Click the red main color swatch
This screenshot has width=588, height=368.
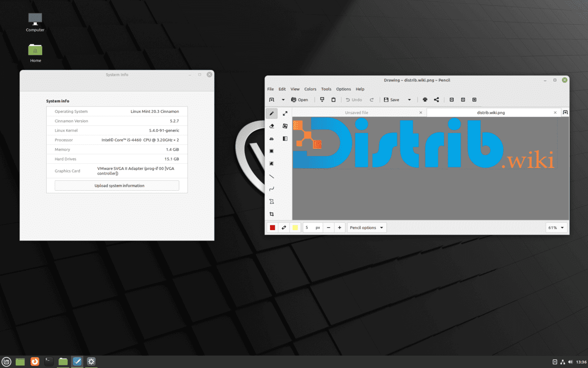coord(272,228)
